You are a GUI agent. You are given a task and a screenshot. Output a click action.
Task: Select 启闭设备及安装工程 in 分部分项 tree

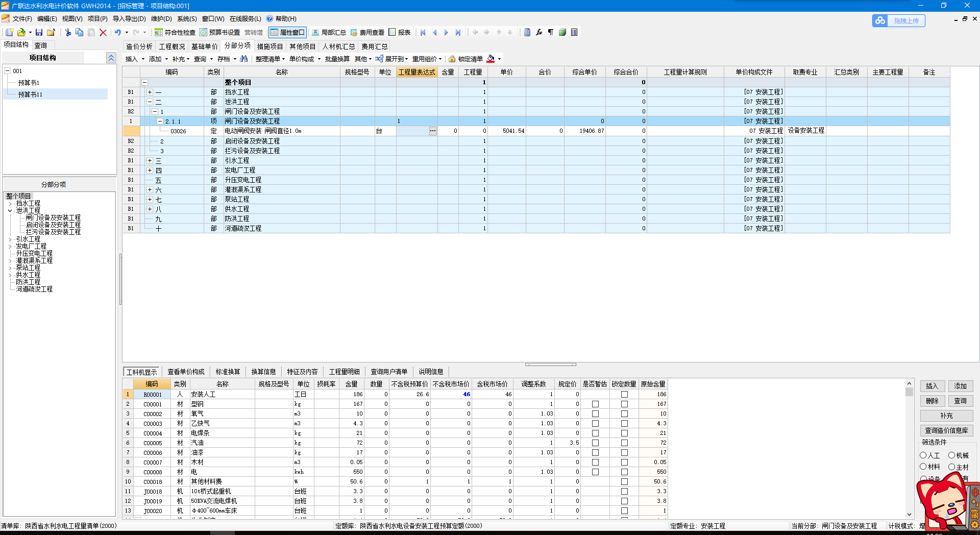click(53, 225)
